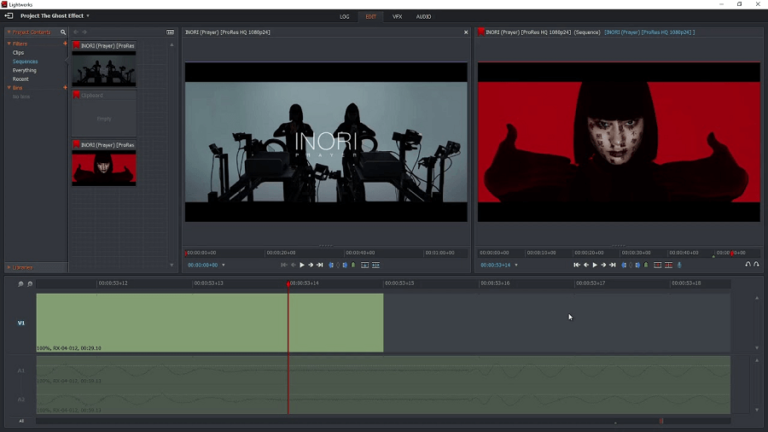Play the sequence viewer
Image resolution: width=768 pixels, height=432 pixels.
[595, 265]
